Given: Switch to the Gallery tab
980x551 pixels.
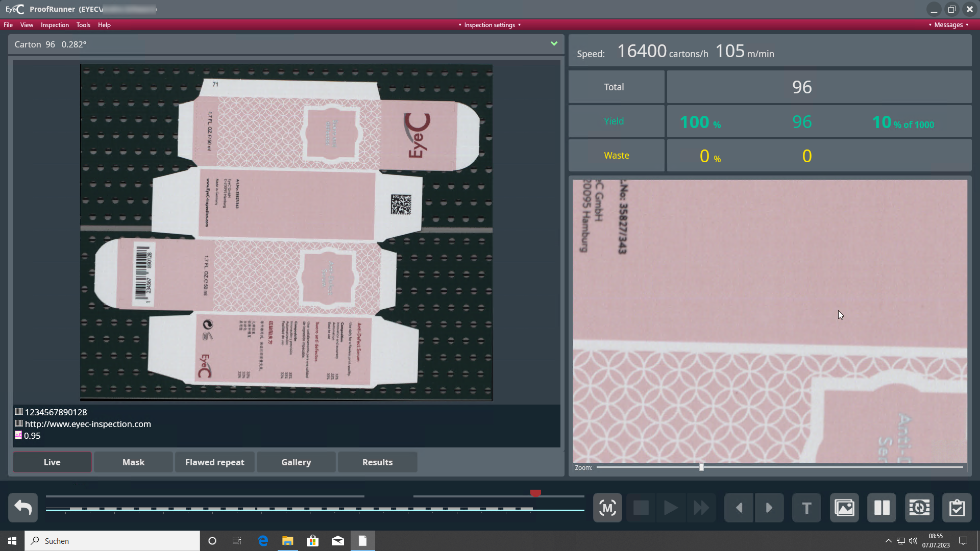Looking at the screenshot, I should coord(296,462).
